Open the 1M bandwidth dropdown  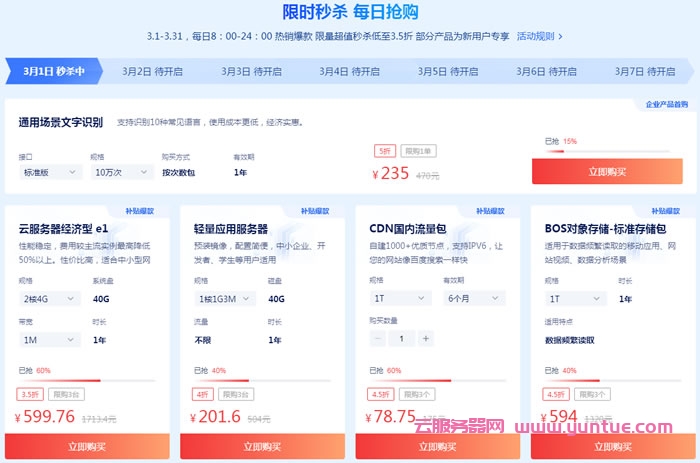coord(49,340)
